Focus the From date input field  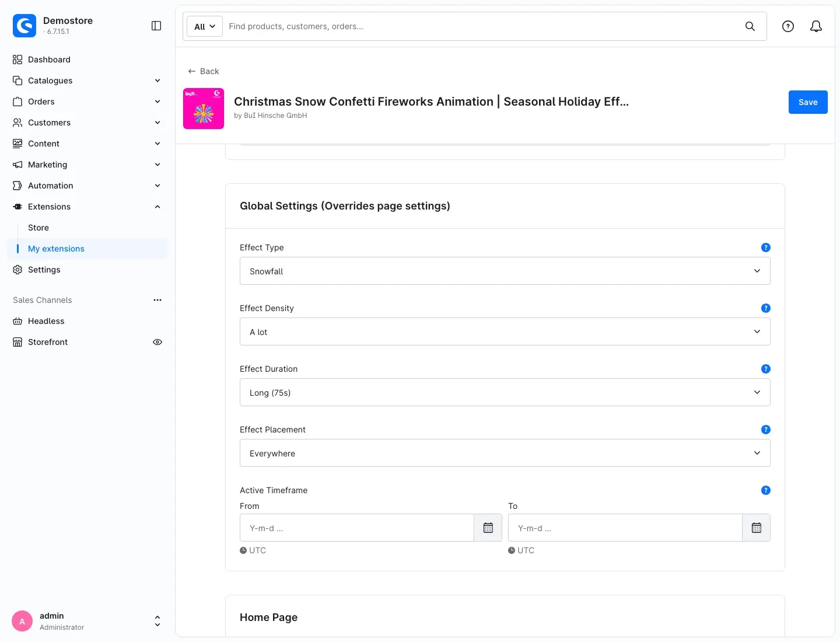357,528
